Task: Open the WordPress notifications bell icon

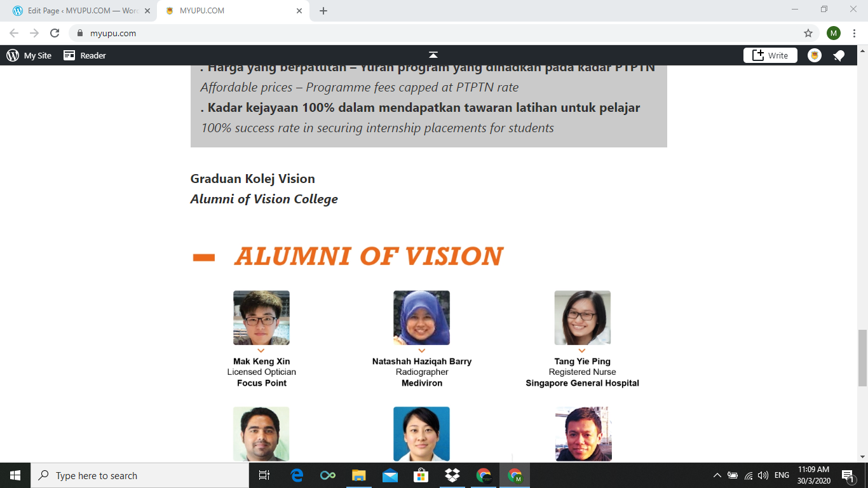Action: [x=839, y=56]
